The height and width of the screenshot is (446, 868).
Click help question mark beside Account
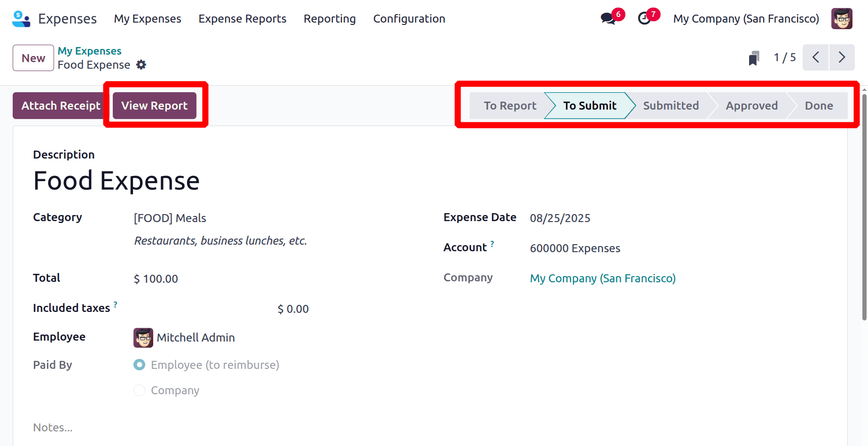(492, 244)
